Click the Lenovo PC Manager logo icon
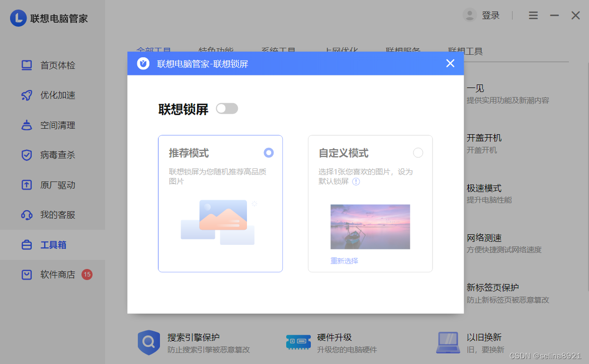589x364 pixels. (x=18, y=18)
